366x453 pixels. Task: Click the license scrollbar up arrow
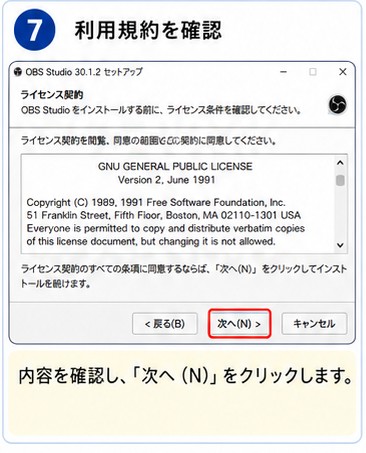[x=340, y=163]
